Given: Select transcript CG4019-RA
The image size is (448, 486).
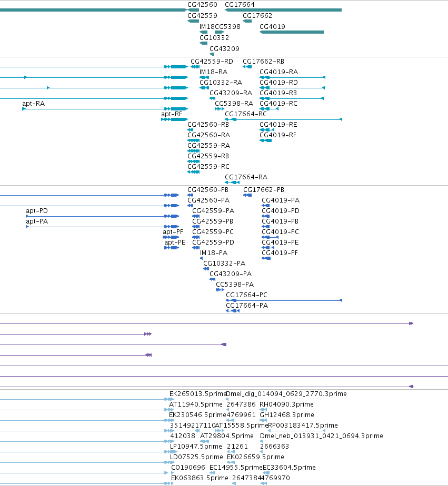Looking at the screenshot, I should coord(278,72).
